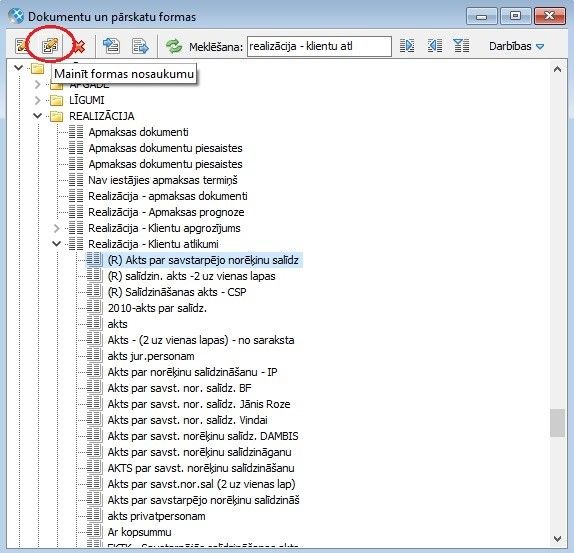This screenshot has height=553, width=574.
Task: Select (R) salīdzin. akts -2 uz vienas lapas
Action: [191, 276]
